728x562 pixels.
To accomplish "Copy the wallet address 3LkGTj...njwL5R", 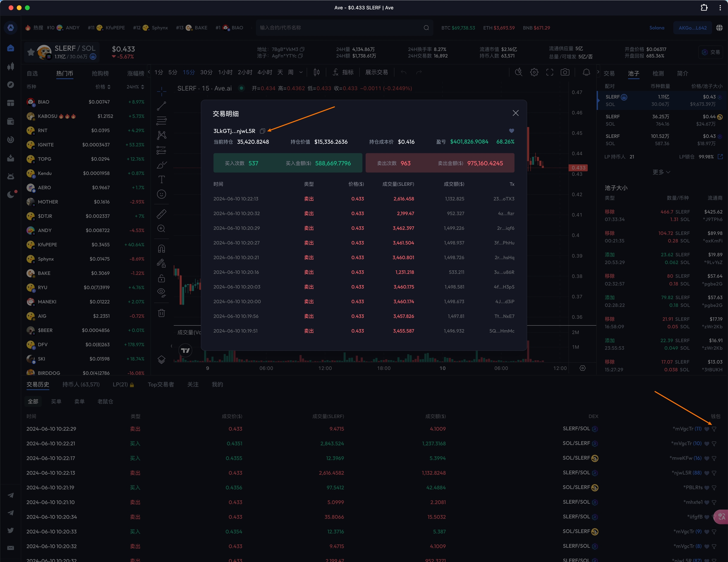I will coord(262,131).
